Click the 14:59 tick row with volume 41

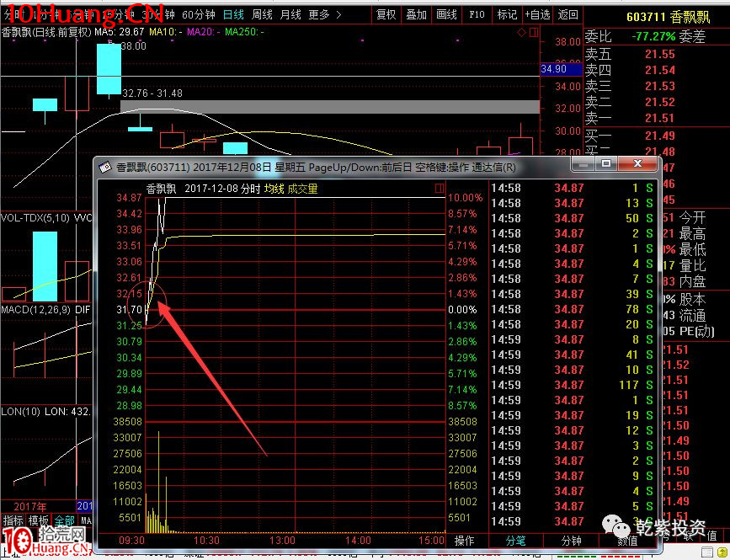point(573,355)
